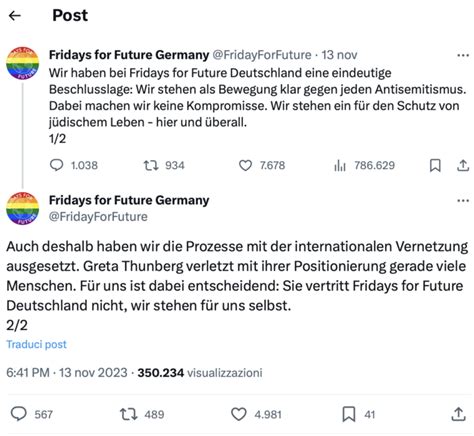Go back using the arrow icon
Viewport: 474px width, 436px height.
point(15,15)
